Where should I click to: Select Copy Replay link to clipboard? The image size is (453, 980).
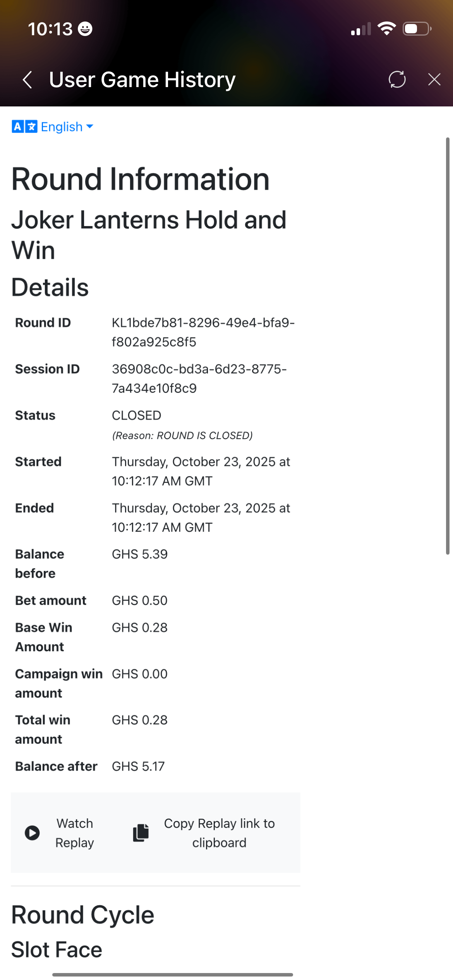tap(219, 833)
